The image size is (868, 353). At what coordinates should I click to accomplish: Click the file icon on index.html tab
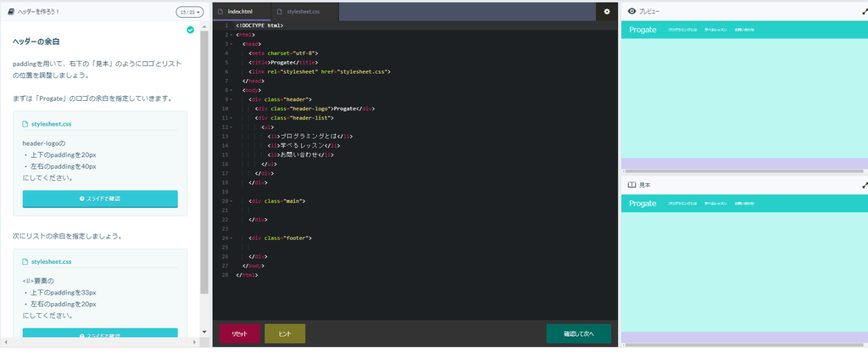(x=221, y=12)
